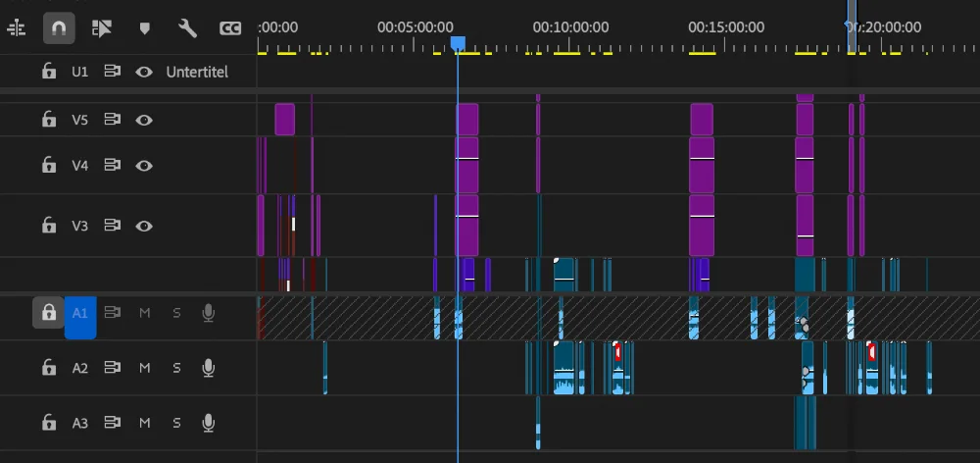Toggle sync lock on A3 track
This screenshot has height=463, width=980.
pyautogui.click(x=113, y=423)
